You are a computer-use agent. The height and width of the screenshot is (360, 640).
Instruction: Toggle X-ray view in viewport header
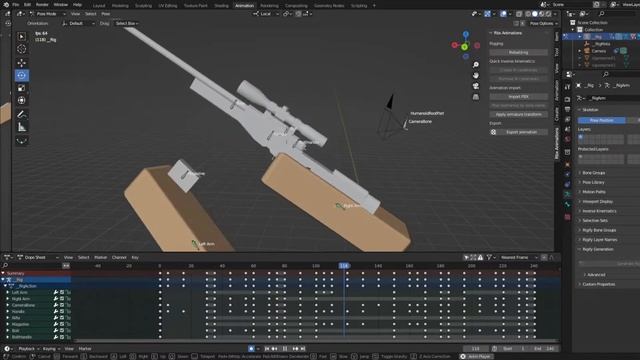pos(519,14)
